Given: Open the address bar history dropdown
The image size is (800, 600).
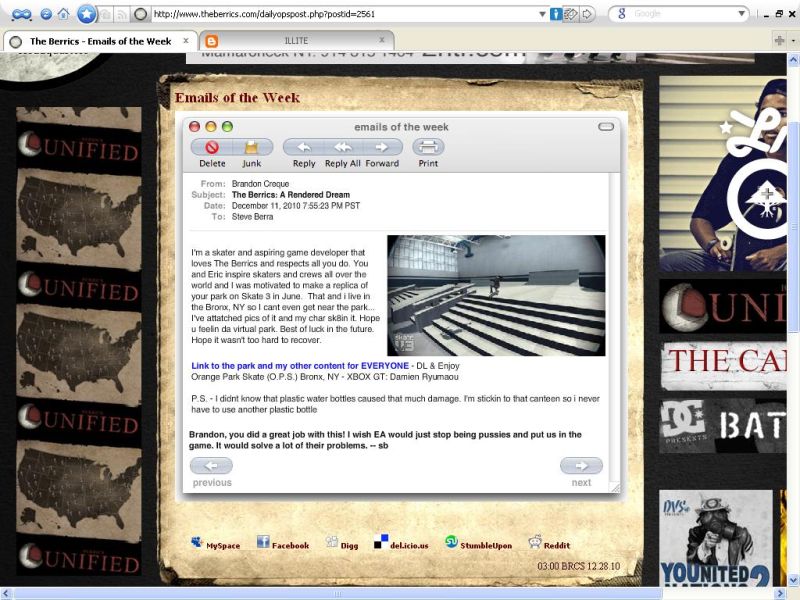Looking at the screenshot, I should click(x=542, y=14).
